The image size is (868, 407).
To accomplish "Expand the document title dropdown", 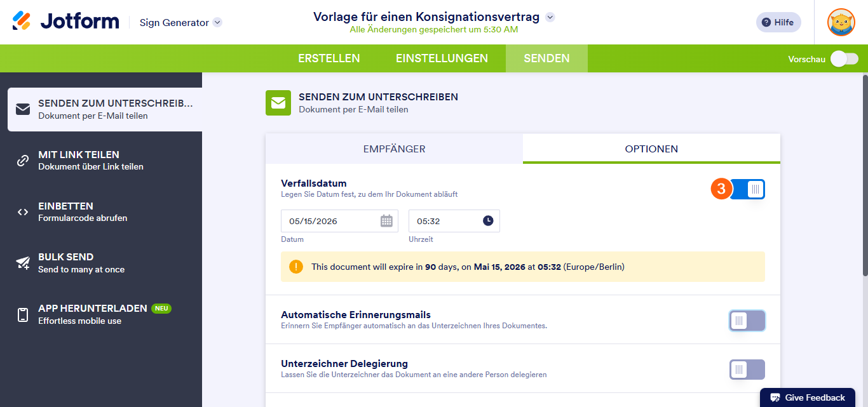I will pos(550,17).
